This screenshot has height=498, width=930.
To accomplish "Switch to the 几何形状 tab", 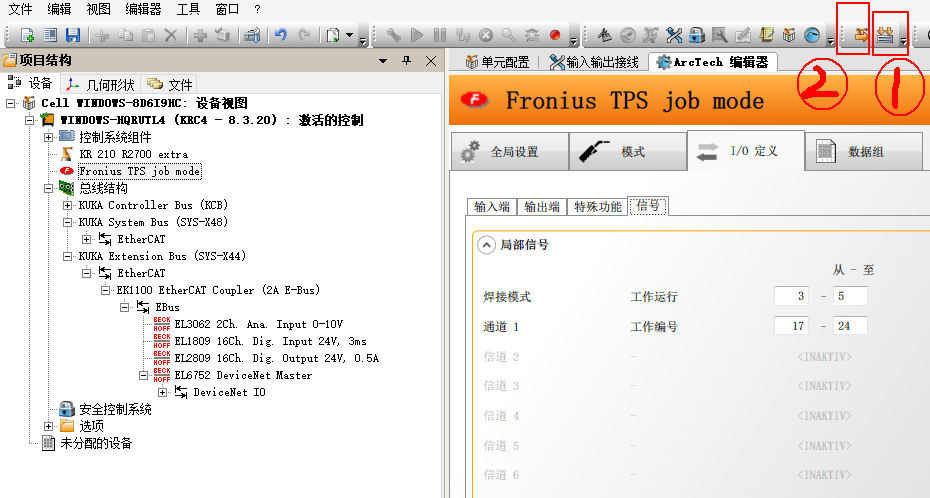I will coord(100,84).
